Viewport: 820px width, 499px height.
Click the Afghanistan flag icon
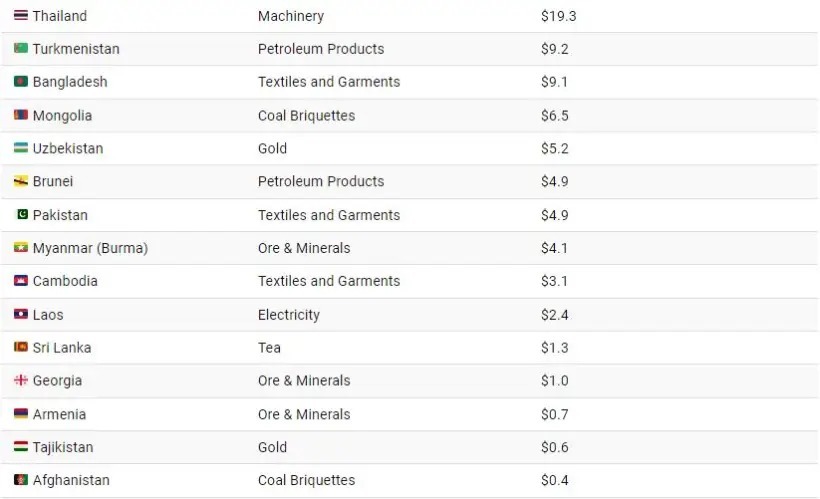21,479
